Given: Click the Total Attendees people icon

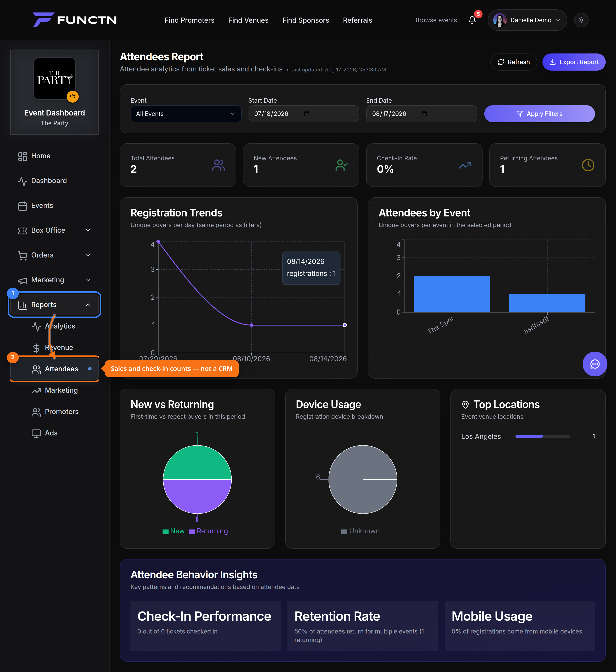Looking at the screenshot, I should click(x=218, y=165).
